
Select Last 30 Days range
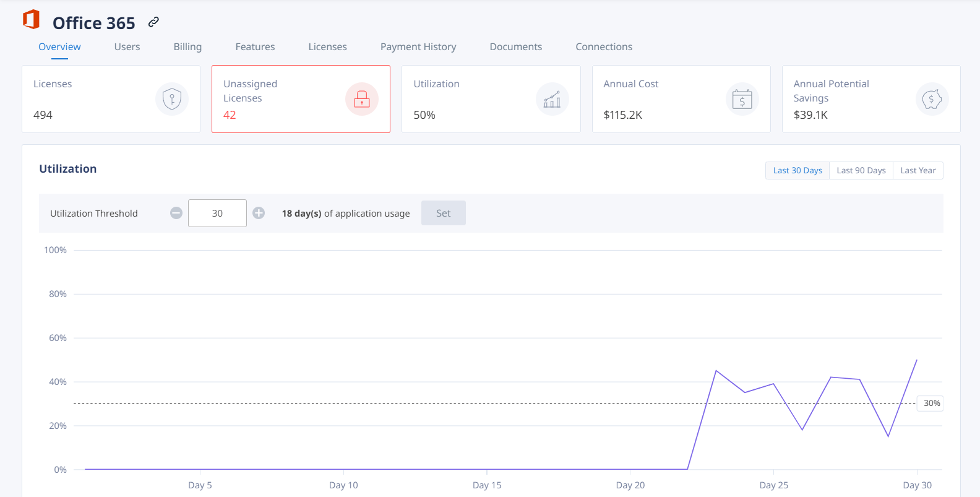coord(797,171)
